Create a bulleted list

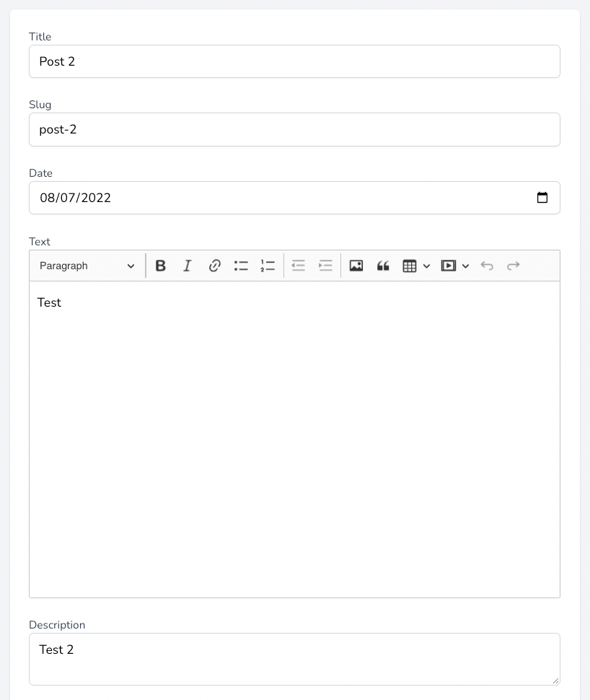[241, 266]
